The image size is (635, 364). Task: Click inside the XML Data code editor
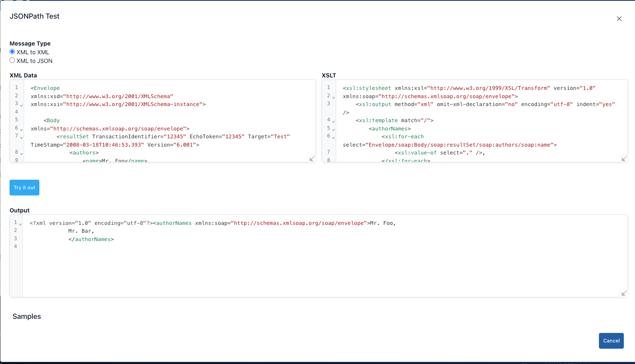point(166,120)
